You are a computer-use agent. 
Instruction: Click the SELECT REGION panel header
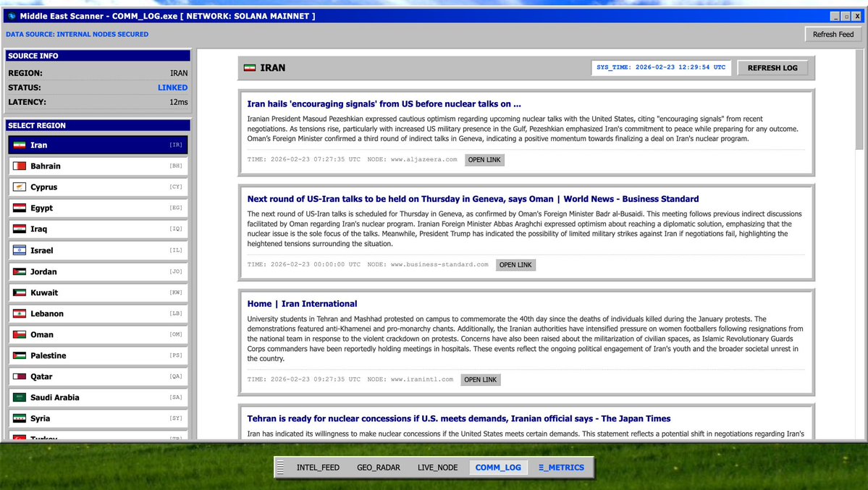[x=98, y=126]
